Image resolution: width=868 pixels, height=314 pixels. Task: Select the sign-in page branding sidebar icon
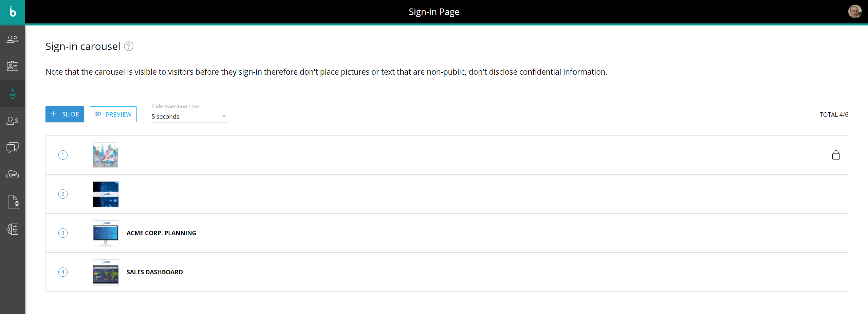pyautogui.click(x=13, y=93)
